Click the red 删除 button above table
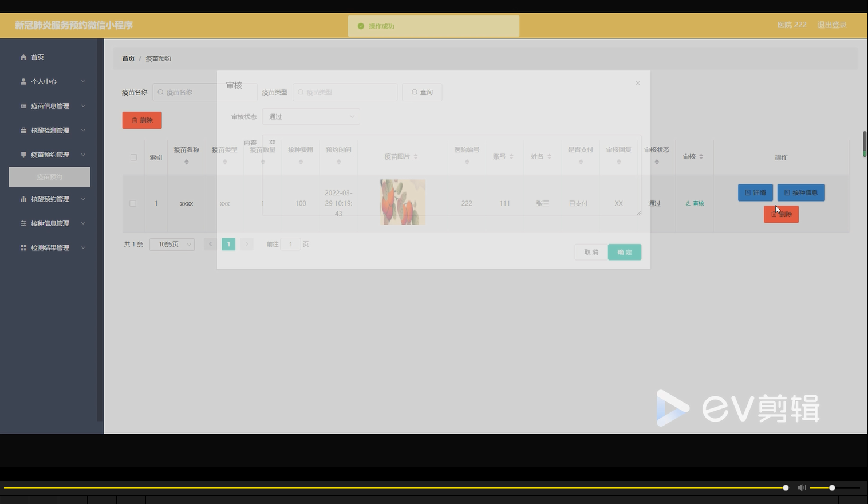 142,120
